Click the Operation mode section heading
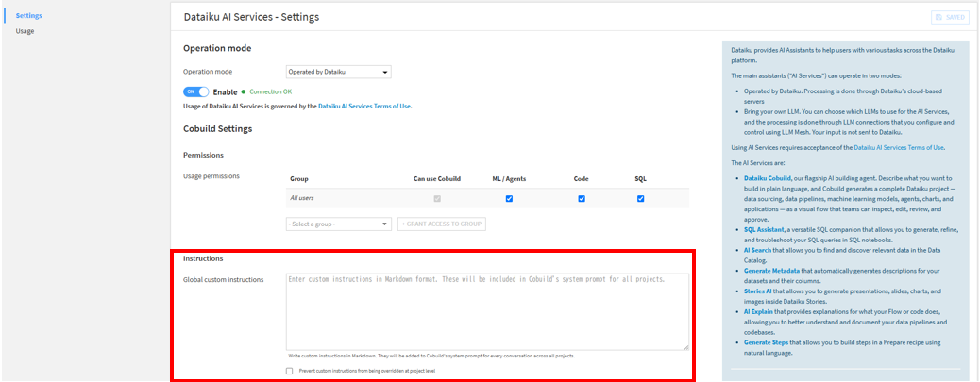980x382 pixels. click(x=217, y=48)
